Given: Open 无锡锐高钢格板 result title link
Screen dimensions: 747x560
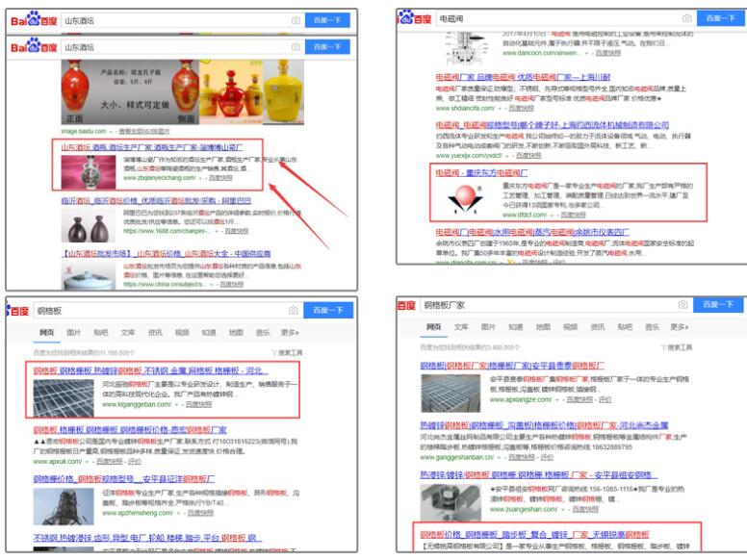Looking at the screenshot, I should [534, 534].
